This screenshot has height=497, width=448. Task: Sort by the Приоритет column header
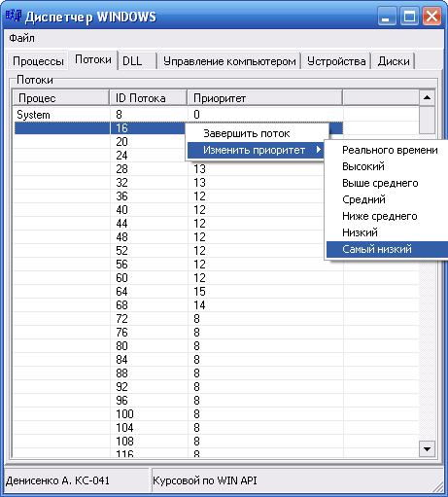[x=264, y=98]
